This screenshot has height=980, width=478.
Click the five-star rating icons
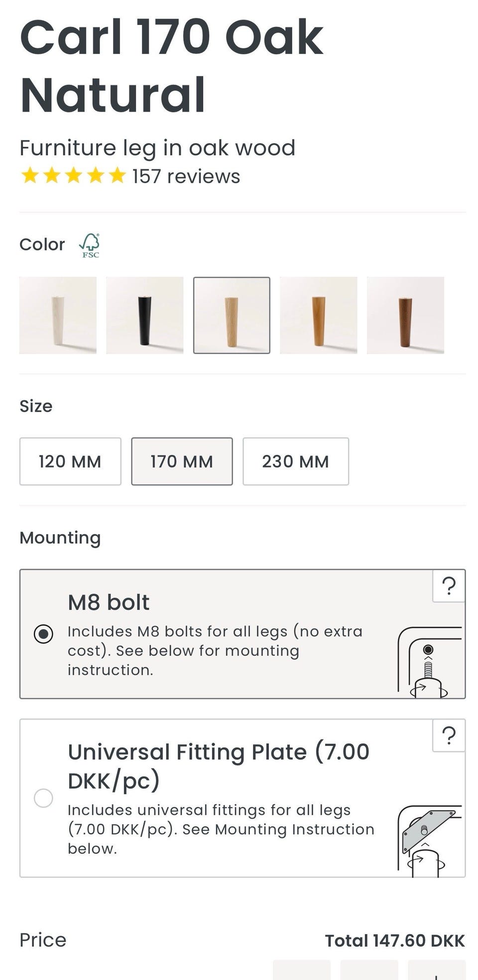tap(73, 176)
